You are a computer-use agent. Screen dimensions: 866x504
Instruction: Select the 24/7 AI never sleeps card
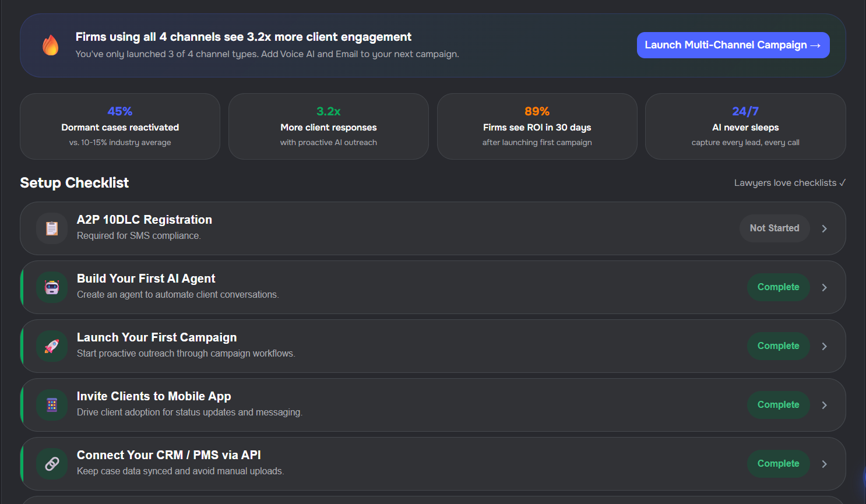tap(745, 126)
